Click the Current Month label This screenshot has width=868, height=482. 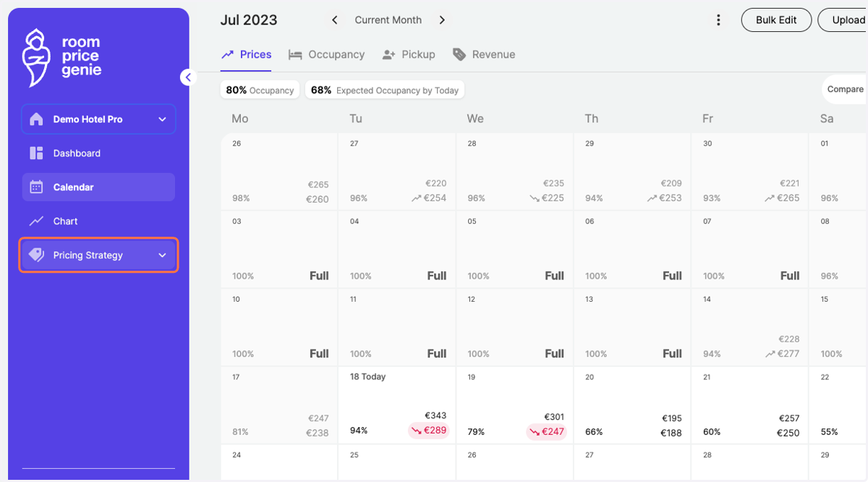click(388, 20)
